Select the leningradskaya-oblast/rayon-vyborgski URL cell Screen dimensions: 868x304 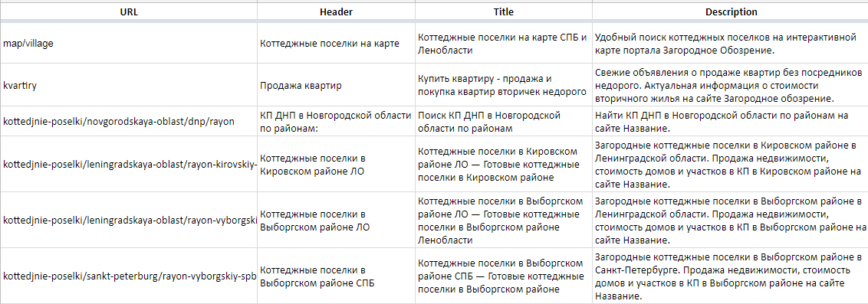coord(129,220)
